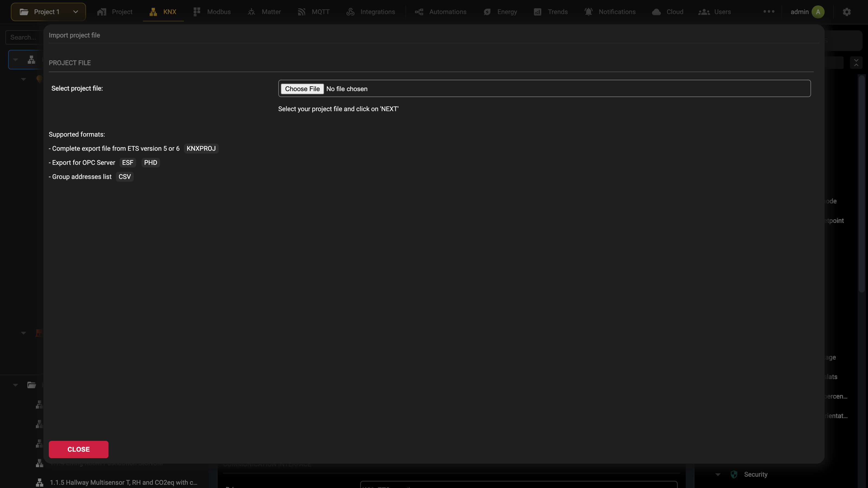This screenshot has width=868, height=488.
Task: Click the admin avatar circle
Action: point(818,12)
